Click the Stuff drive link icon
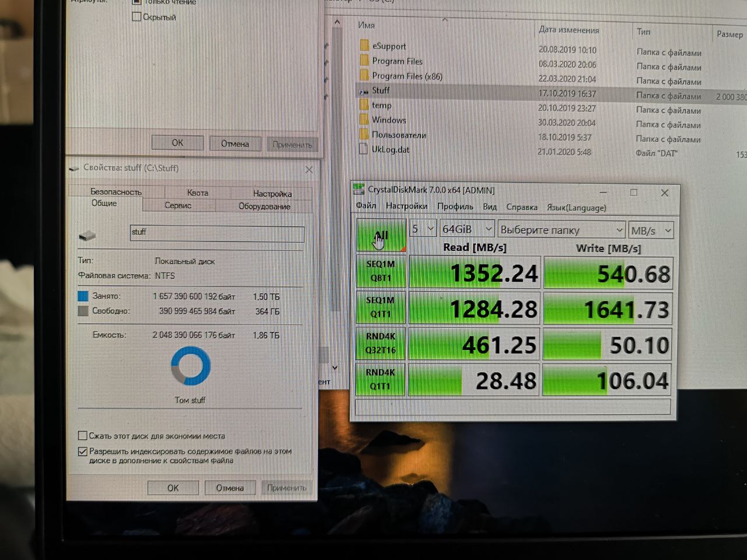The image size is (747, 560). click(364, 90)
